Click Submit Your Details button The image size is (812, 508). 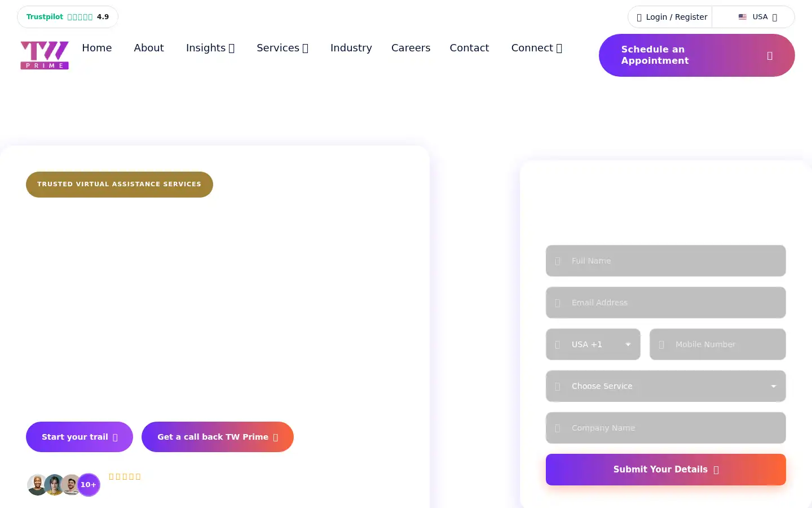point(666,470)
